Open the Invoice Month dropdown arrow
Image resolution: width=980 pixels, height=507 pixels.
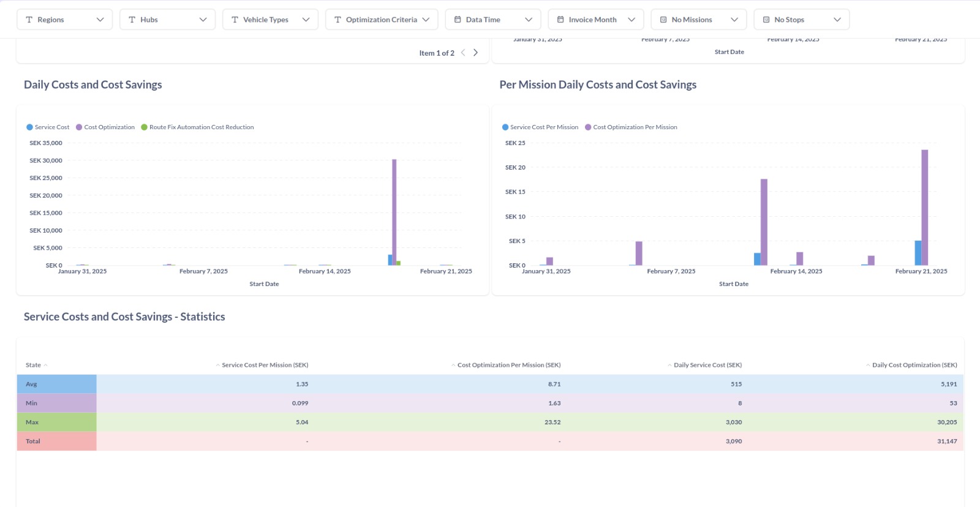point(631,20)
